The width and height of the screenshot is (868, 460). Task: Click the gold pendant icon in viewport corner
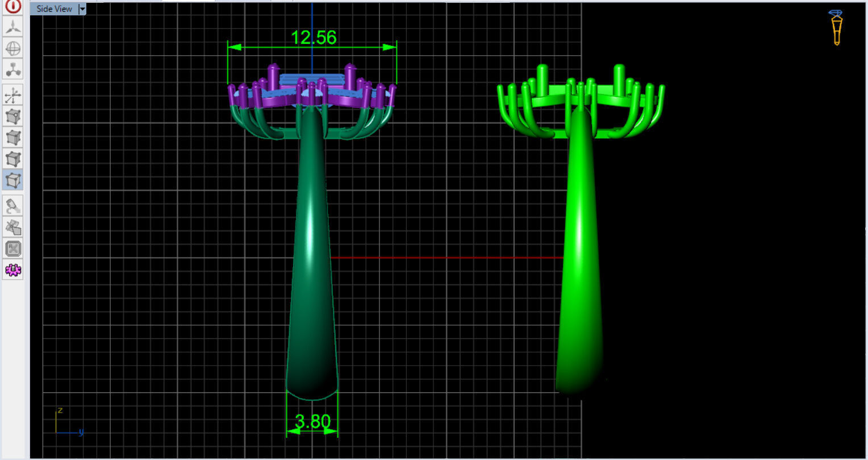click(836, 27)
